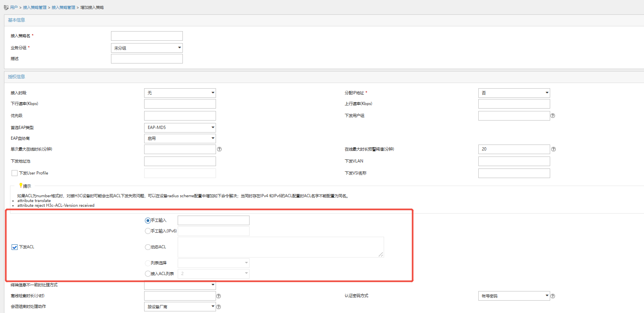Go to 用户 in the breadcrumb

click(14, 8)
